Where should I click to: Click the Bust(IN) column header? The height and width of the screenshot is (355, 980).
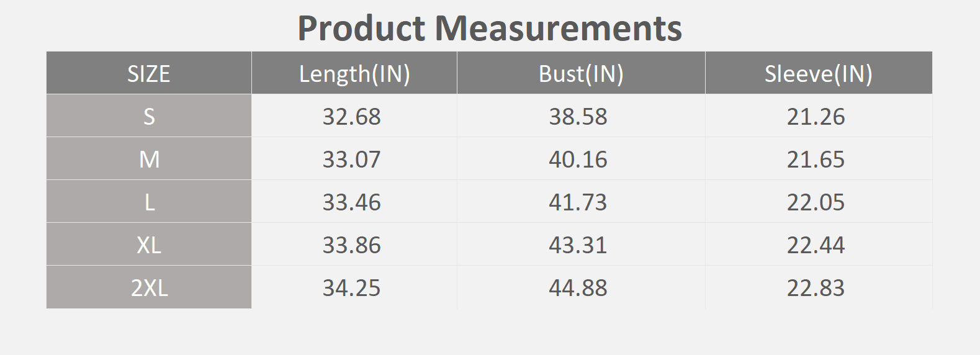(581, 74)
